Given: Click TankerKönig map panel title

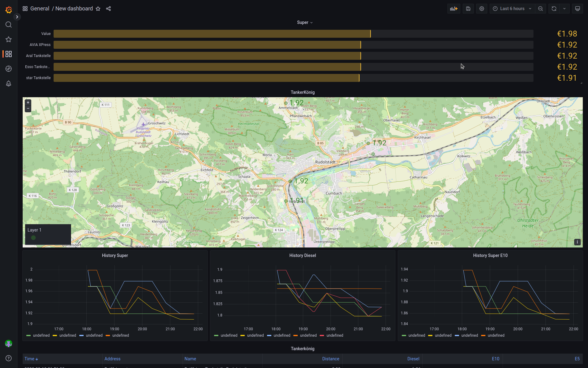Looking at the screenshot, I should coord(303,92).
